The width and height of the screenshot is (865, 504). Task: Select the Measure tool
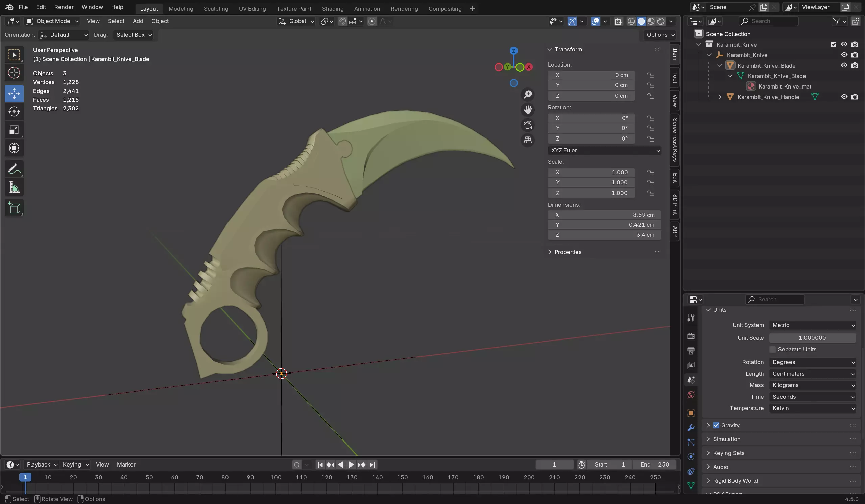[x=14, y=187]
